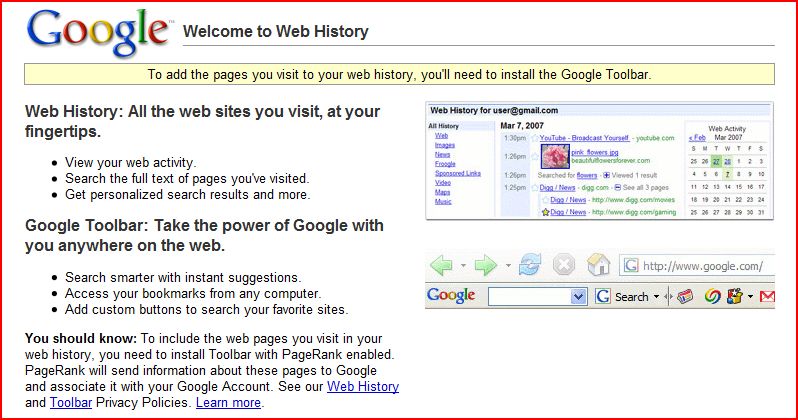Open the Google Toolbar search box dropdown
This screenshot has height=420, width=798.
click(578, 297)
